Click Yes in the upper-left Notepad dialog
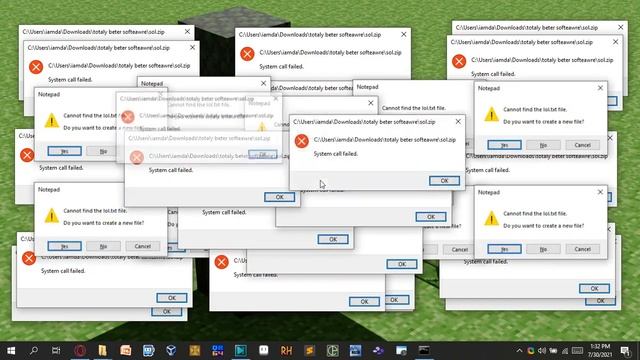This screenshot has height=360, width=640. pos(64,151)
